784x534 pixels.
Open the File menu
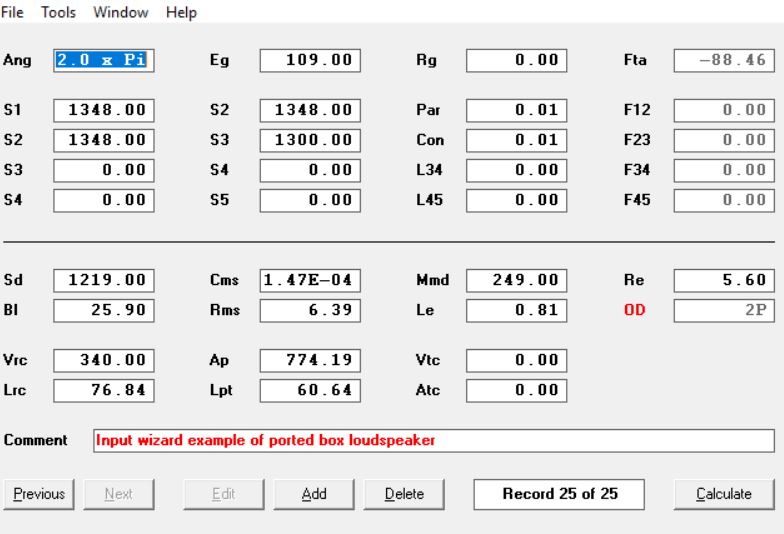coord(12,12)
